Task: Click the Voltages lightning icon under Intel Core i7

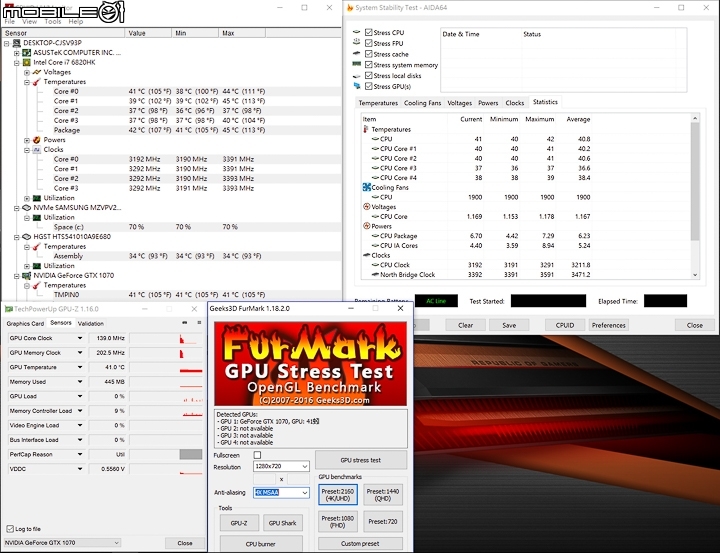Action: point(37,72)
